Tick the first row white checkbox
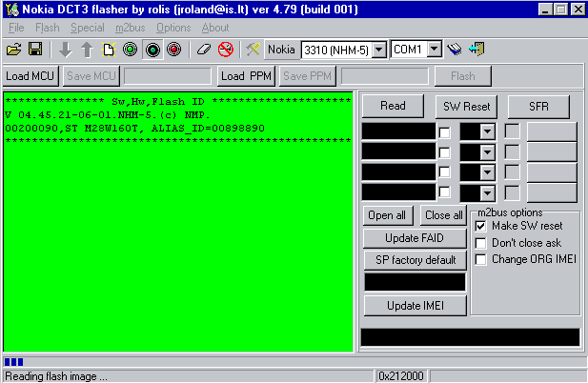The image size is (588, 383). point(445,132)
